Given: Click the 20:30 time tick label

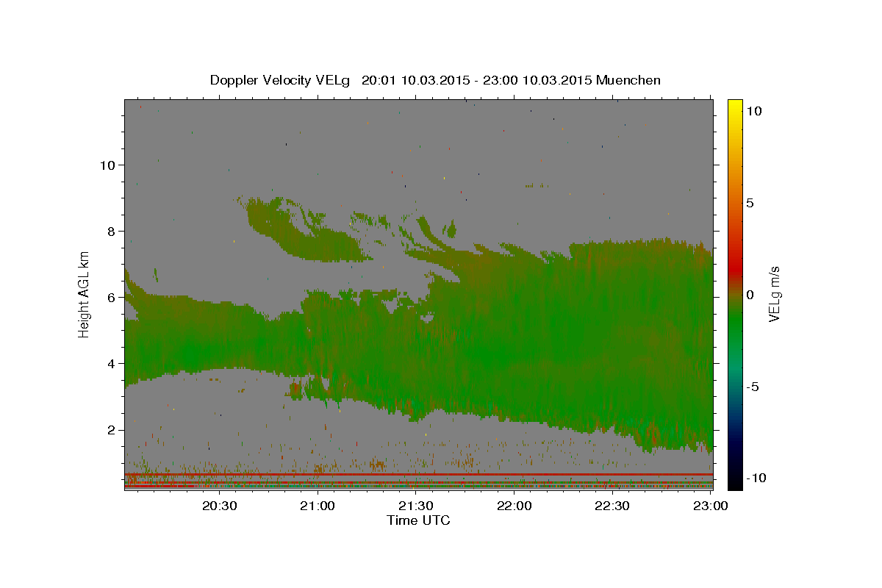Looking at the screenshot, I should click(x=220, y=506).
